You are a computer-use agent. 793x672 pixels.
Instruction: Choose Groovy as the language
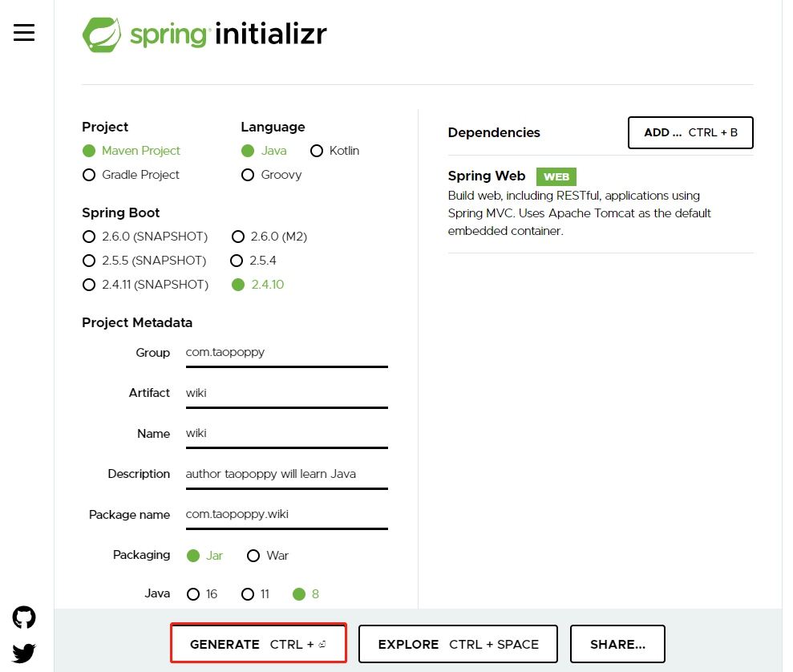(x=271, y=175)
